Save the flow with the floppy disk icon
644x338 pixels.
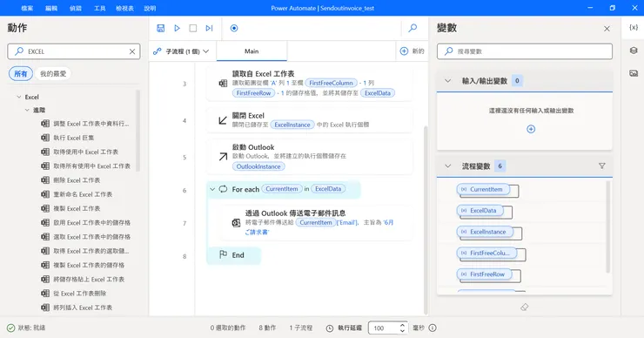161,28
